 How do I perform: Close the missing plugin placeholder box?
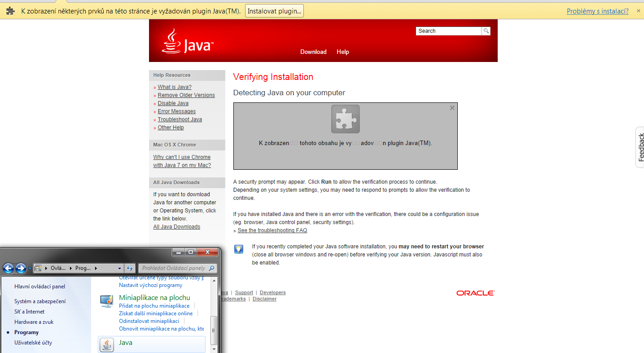click(452, 108)
